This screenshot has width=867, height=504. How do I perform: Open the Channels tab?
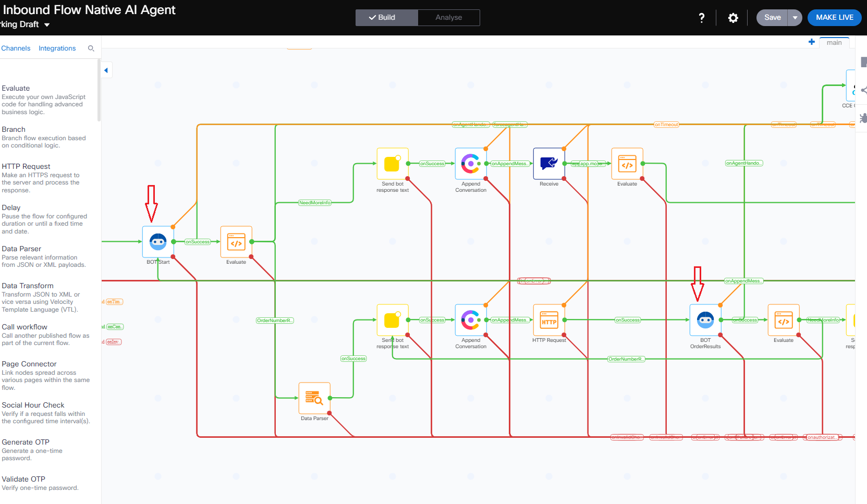[x=16, y=48]
